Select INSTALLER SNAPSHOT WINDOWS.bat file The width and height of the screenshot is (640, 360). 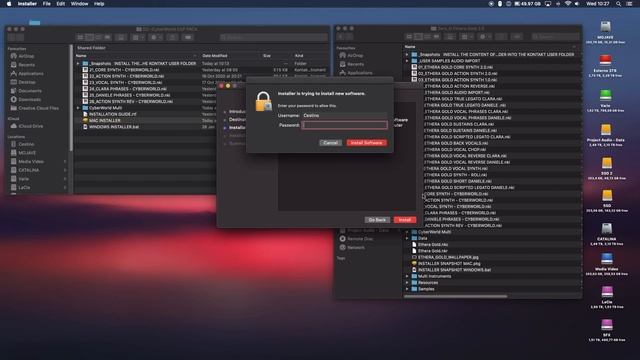point(454,270)
